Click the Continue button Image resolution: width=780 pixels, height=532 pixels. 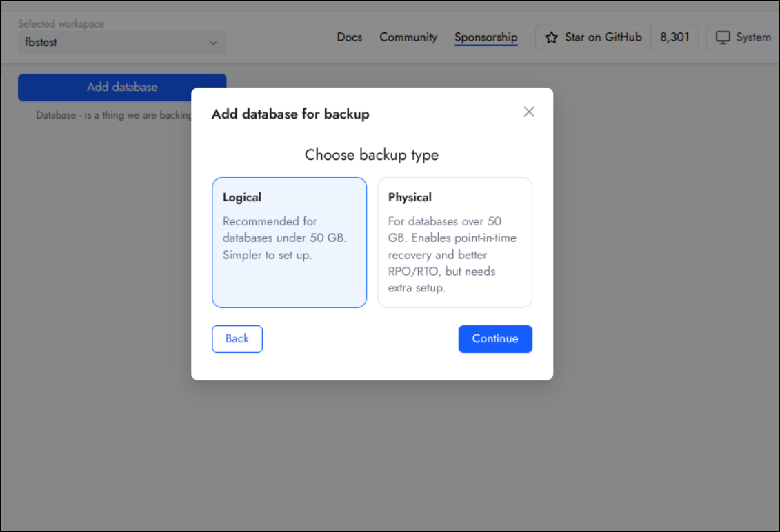495,339
